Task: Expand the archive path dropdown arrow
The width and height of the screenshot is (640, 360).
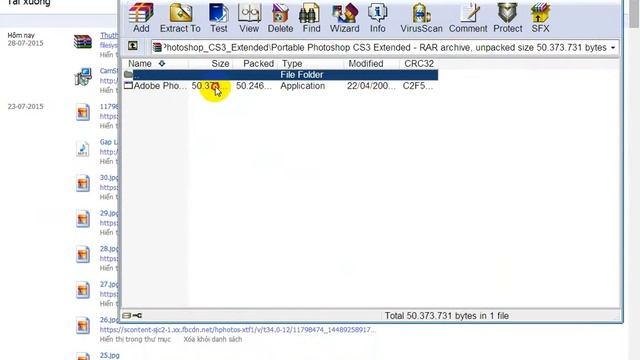Action: [613, 48]
